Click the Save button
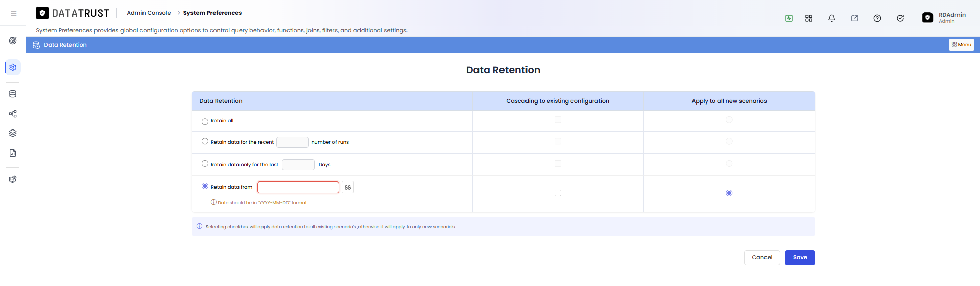 [x=800, y=257]
